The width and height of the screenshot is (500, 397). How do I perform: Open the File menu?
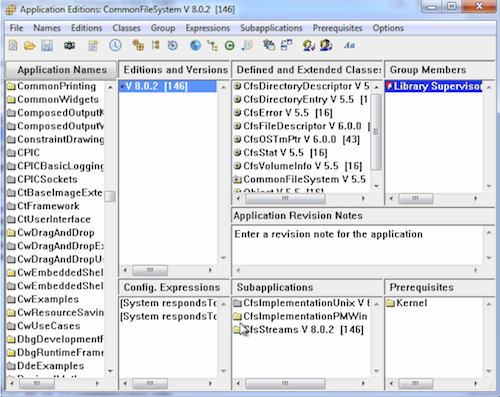(x=16, y=28)
